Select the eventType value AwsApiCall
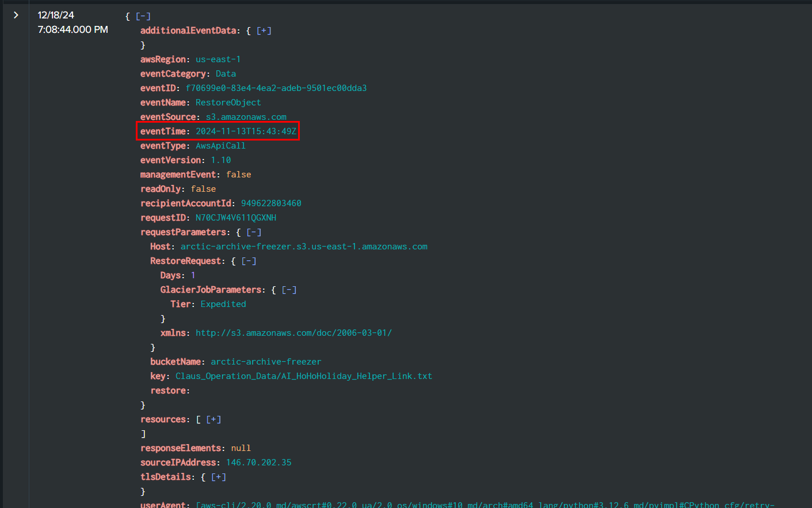Viewport: 812px width, 508px height. coord(220,146)
